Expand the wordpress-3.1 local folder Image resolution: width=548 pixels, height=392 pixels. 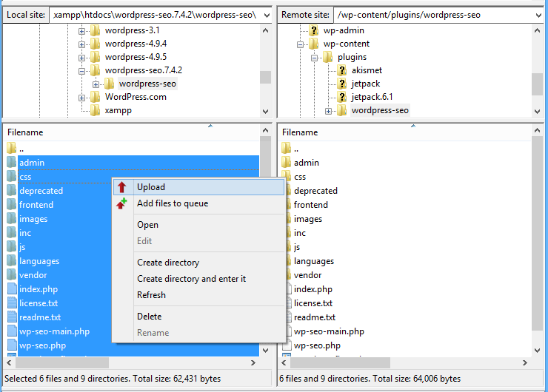[x=81, y=31]
